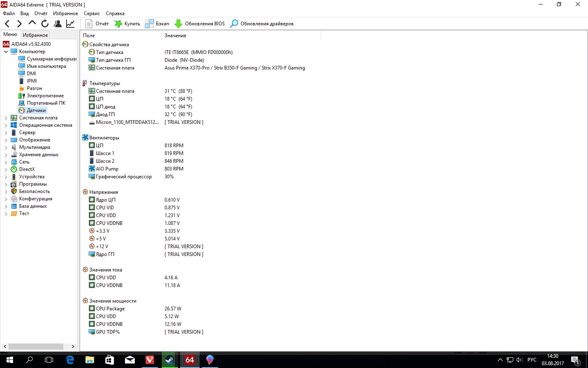Select Электропитание in the tree
This screenshot has width=588, height=368.
(41, 96)
